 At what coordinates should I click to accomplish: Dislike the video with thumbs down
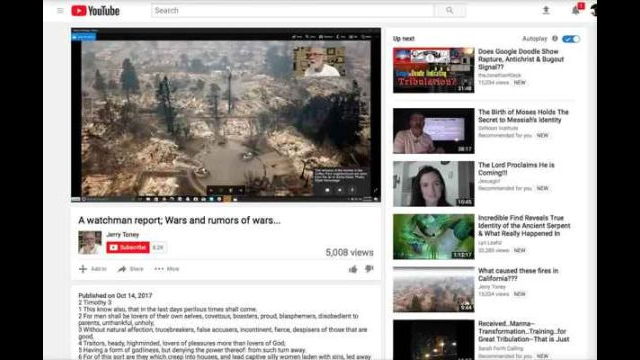[x=369, y=269]
